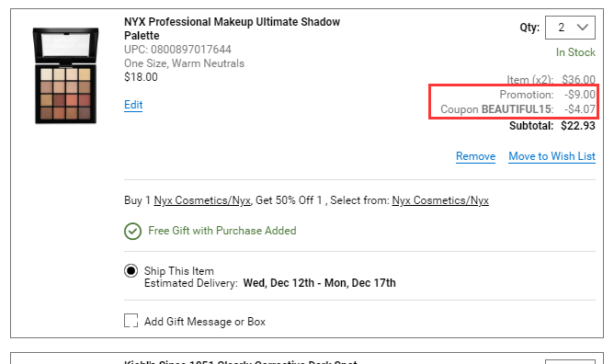Click the Free Gift with Purchase Added text
Viewport: 614px width, 364px height.
coord(222,231)
